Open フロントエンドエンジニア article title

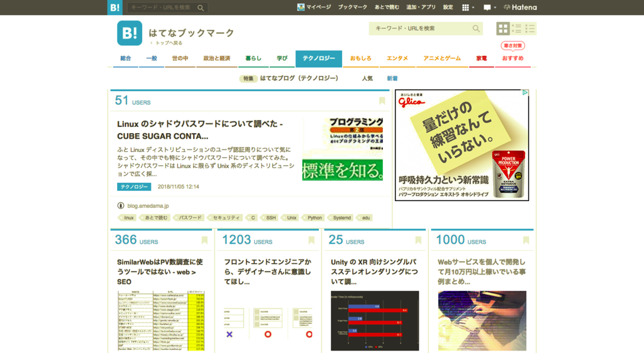(267, 272)
